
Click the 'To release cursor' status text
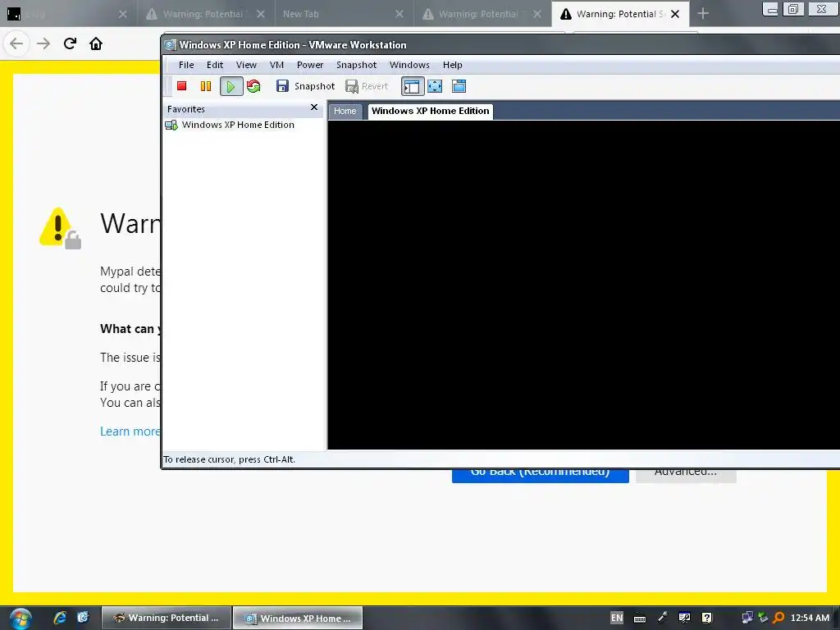click(x=230, y=459)
